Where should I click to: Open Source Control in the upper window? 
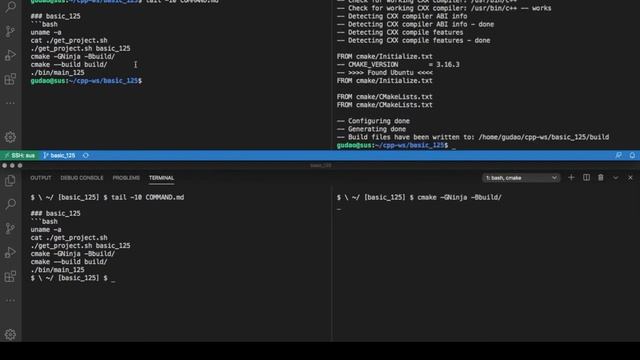coord(10,31)
